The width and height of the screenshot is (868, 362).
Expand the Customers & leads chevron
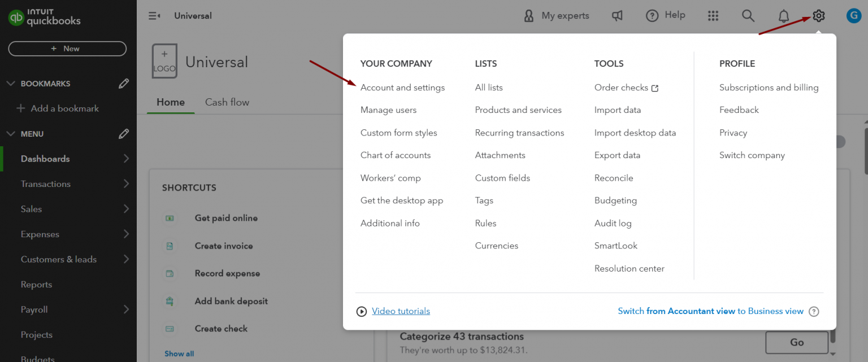125,259
